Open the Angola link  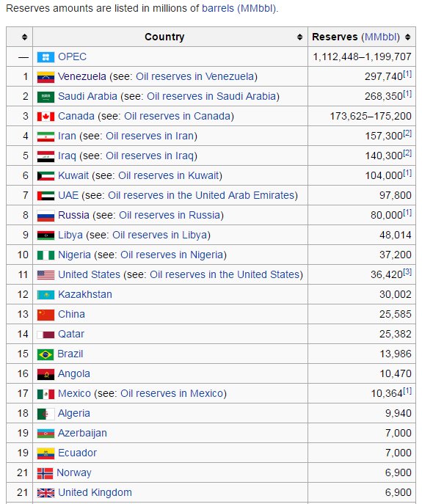pyautogui.click(x=74, y=374)
